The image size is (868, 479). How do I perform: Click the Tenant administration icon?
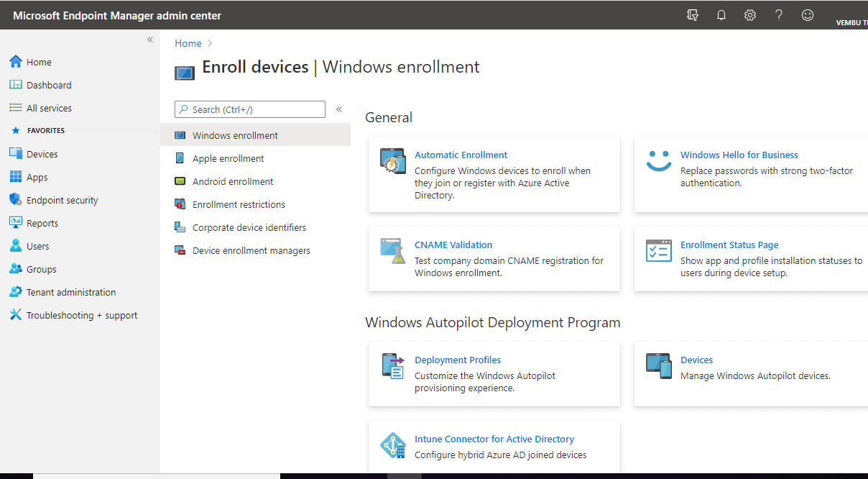(x=16, y=292)
